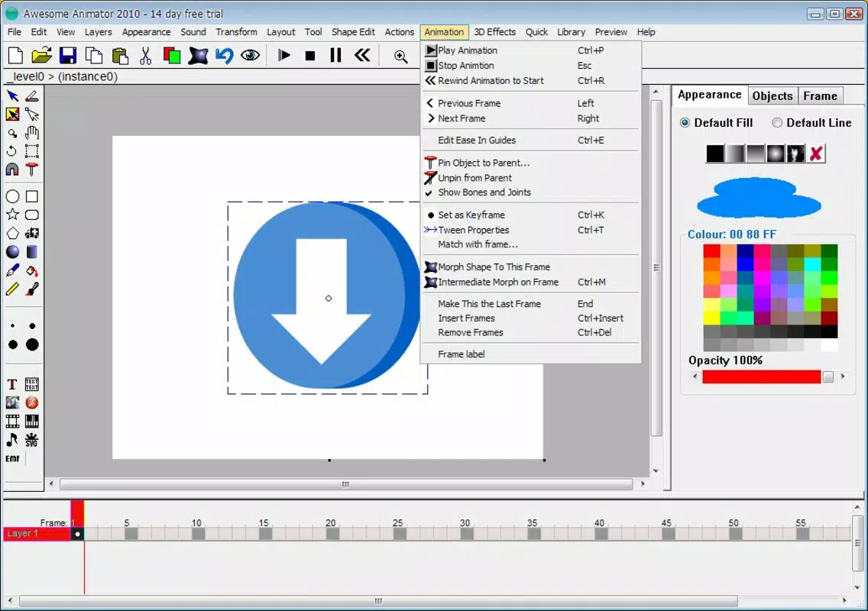Select the Paint bucket fill tool

[32, 270]
